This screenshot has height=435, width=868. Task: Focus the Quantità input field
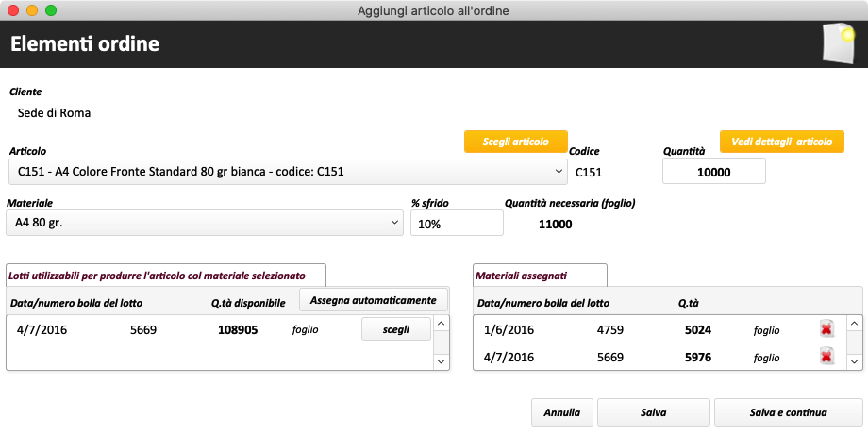[713, 171]
